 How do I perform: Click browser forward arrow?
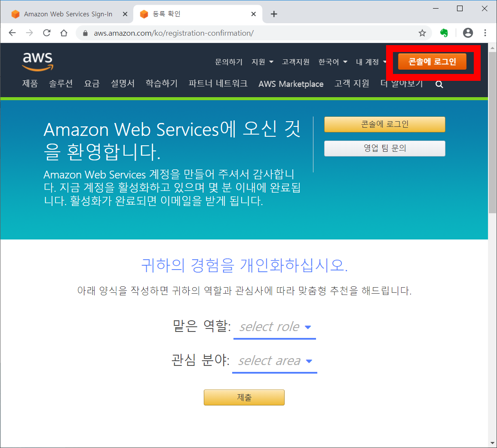click(30, 33)
